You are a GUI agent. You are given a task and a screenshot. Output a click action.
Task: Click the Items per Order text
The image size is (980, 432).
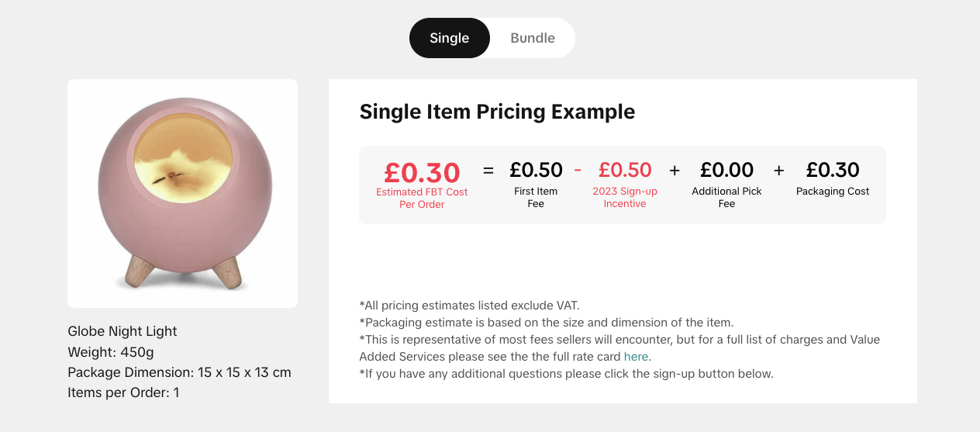tap(123, 392)
